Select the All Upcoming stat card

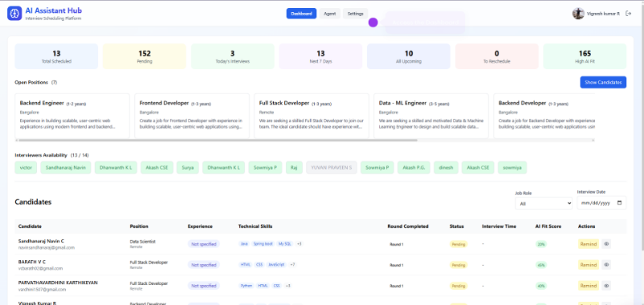click(409, 56)
